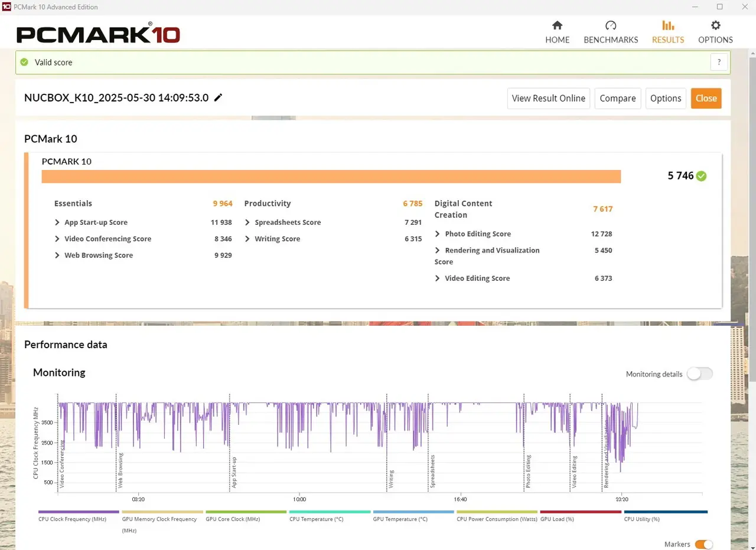756x550 pixels.
Task: Enable the Monitoring details toggle
Action: tap(699, 374)
